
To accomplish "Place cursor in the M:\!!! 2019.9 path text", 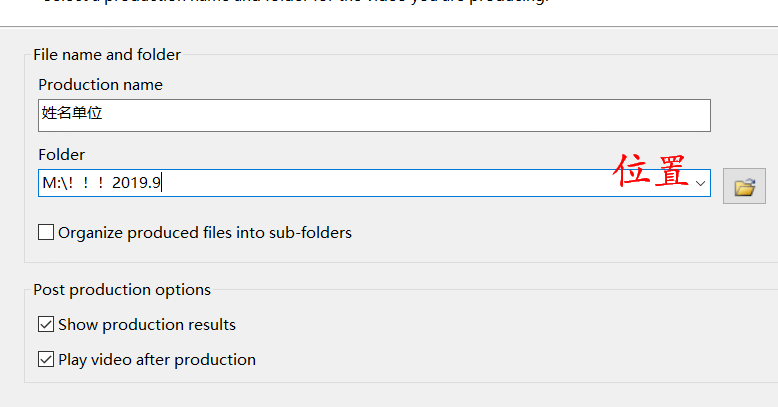I will (x=102, y=183).
